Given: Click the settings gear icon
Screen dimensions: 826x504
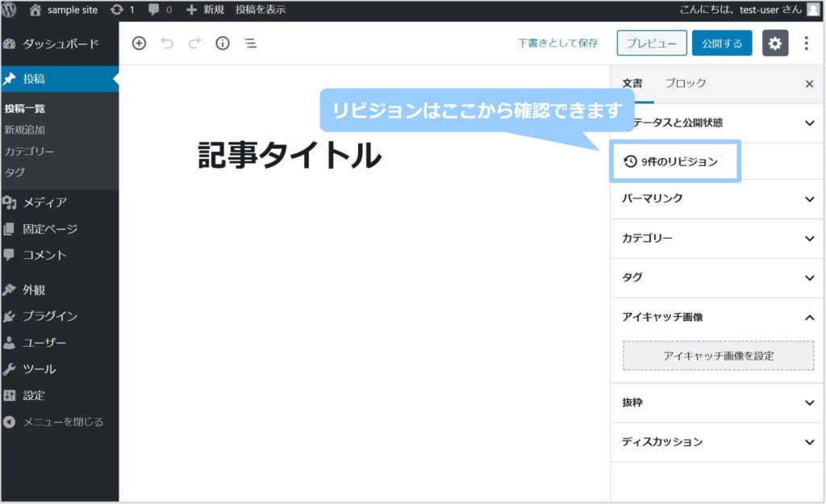Looking at the screenshot, I should (775, 43).
